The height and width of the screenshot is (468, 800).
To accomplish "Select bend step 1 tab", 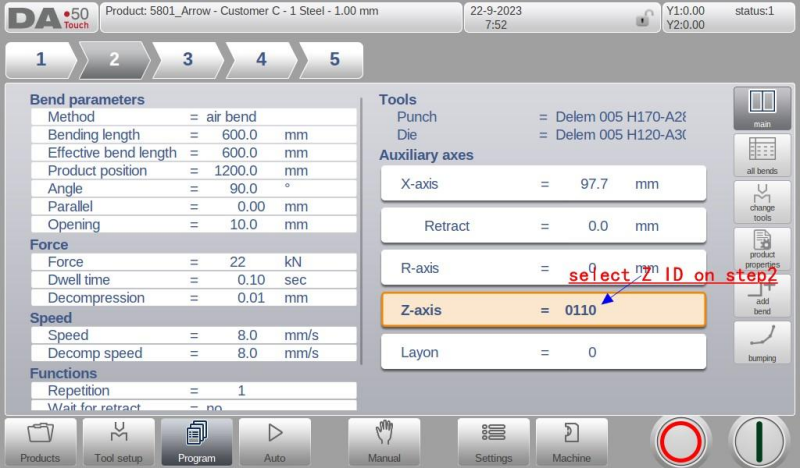I will [x=41, y=60].
